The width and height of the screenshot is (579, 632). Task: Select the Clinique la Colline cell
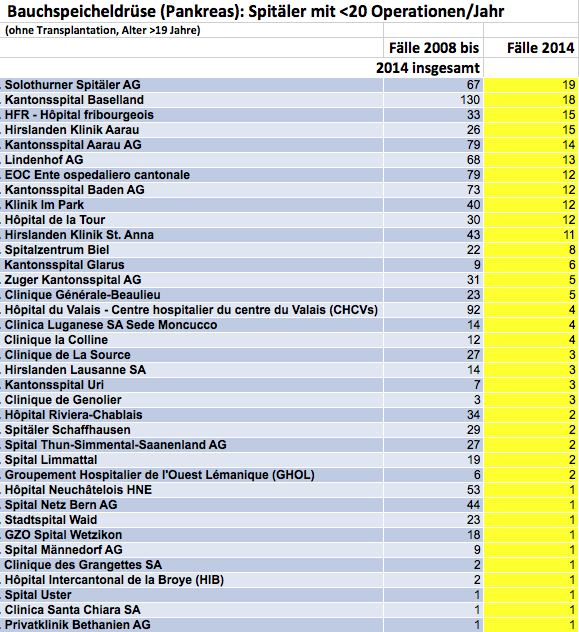pos(191,340)
